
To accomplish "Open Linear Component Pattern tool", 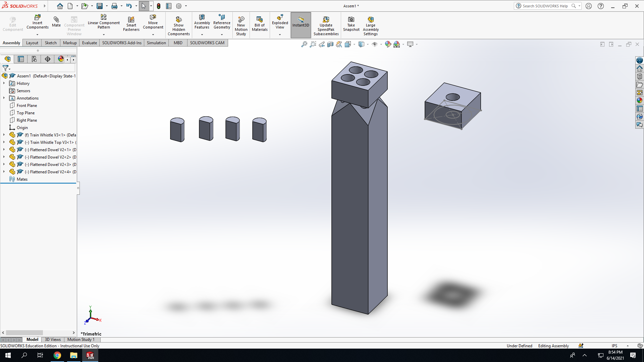I will [x=104, y=22].
